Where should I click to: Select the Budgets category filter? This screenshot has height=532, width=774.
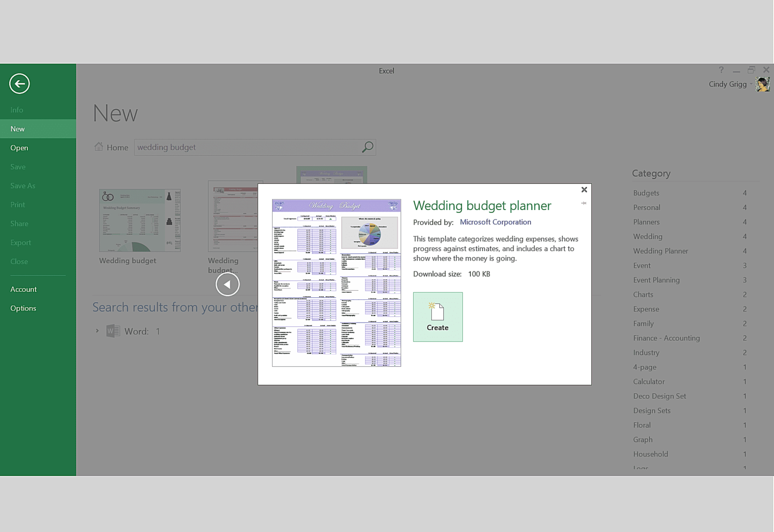(646, 193)
